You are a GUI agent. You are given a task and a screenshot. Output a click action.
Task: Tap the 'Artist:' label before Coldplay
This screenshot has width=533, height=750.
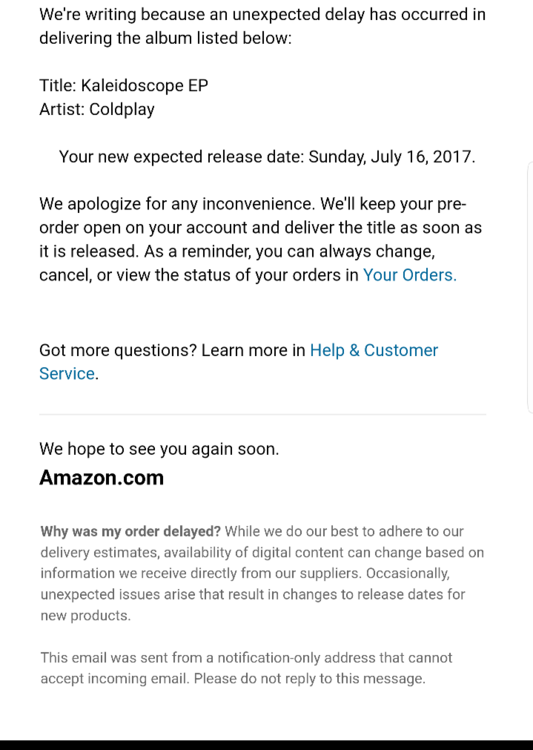62,110
